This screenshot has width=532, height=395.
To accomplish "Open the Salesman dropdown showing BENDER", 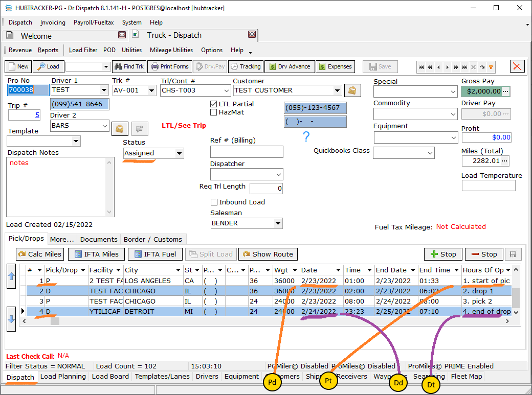I will 278,223.
